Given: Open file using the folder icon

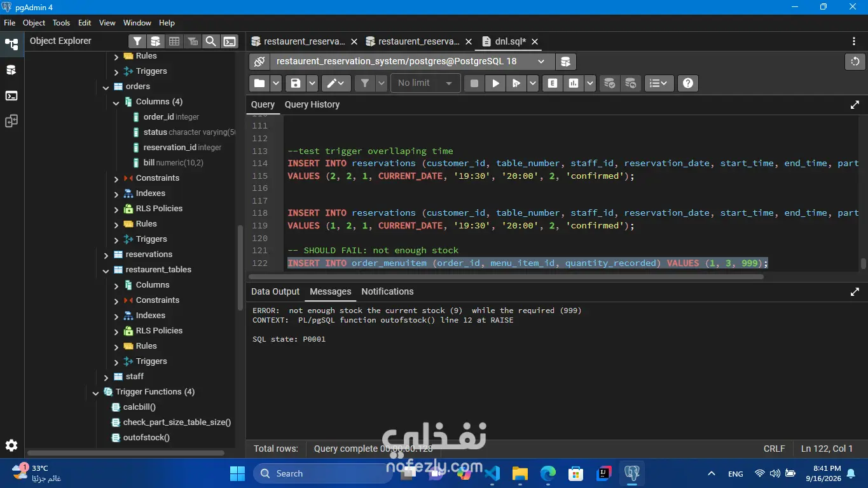Looking at the screenshot, I should [259, 83].
